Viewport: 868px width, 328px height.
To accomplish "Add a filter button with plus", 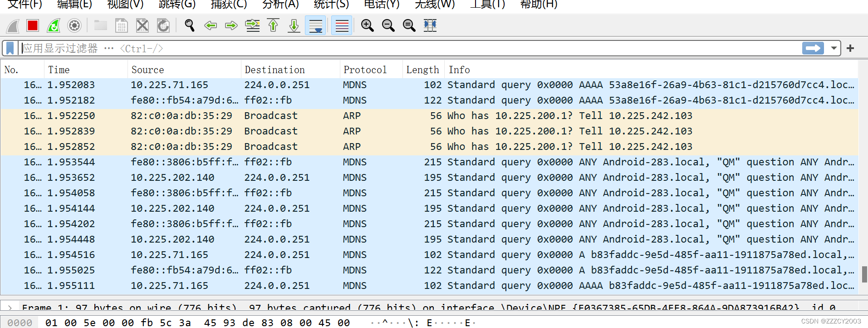I will (850, 48).
